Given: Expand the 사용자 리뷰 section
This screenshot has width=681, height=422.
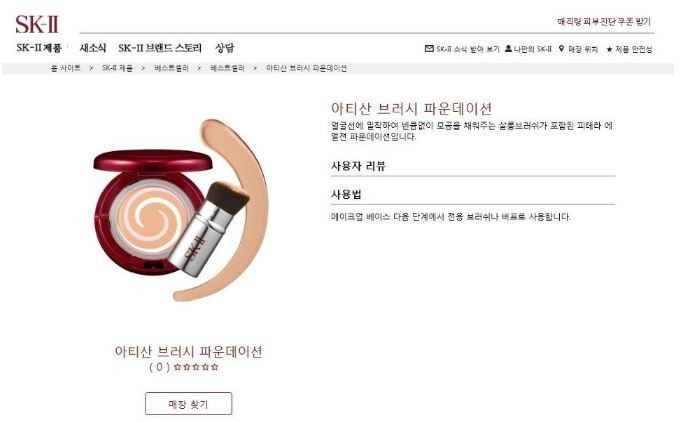Looking at the screenshot, I should 473,166.
